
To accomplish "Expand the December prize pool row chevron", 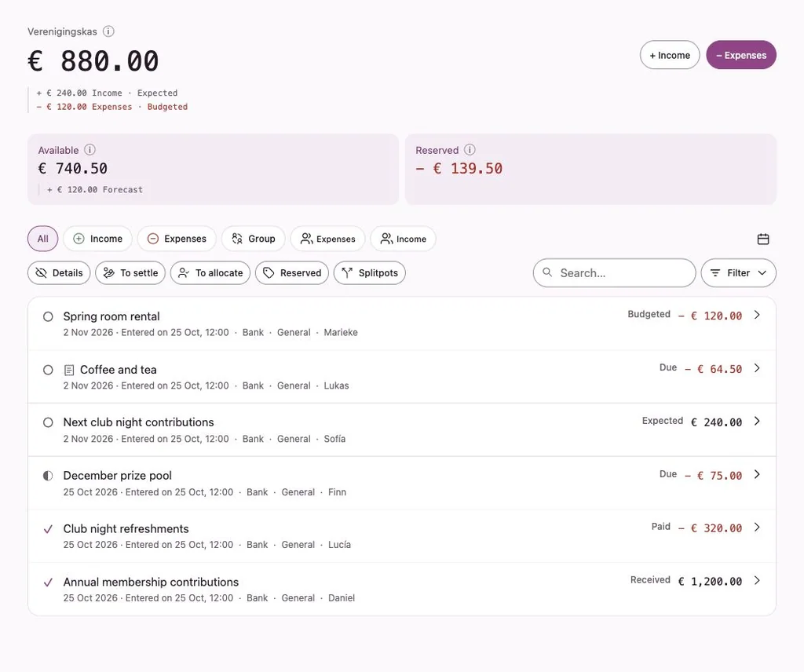I will [x=757, y=474].
